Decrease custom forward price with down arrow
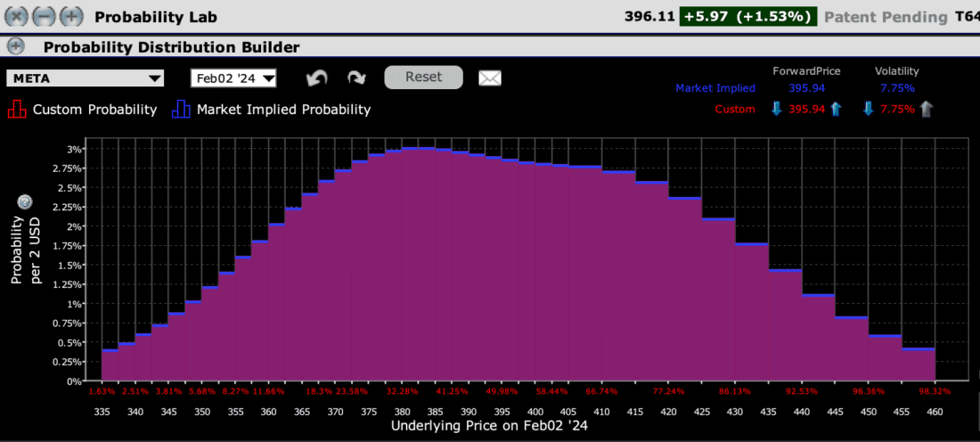This screenshot has height=442, width=980. click(775, 110)
